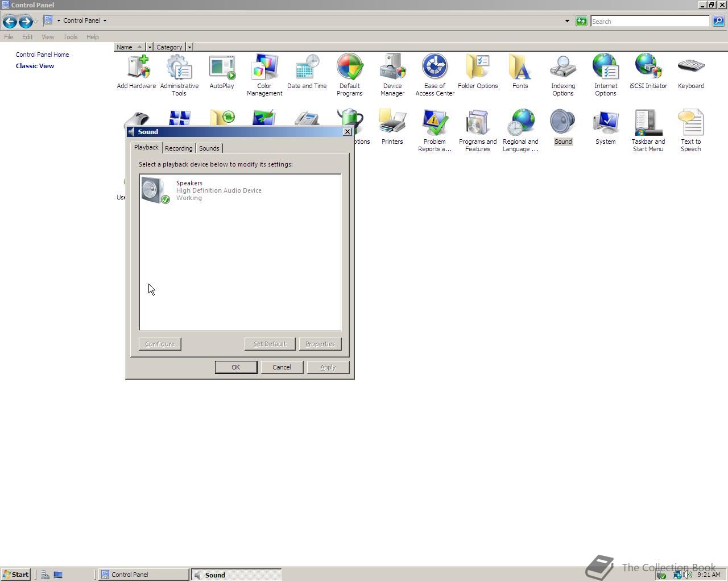This screenshot has height=582, width=728.
Task: Click the Sound taskbar button
Action: (236, 575)
